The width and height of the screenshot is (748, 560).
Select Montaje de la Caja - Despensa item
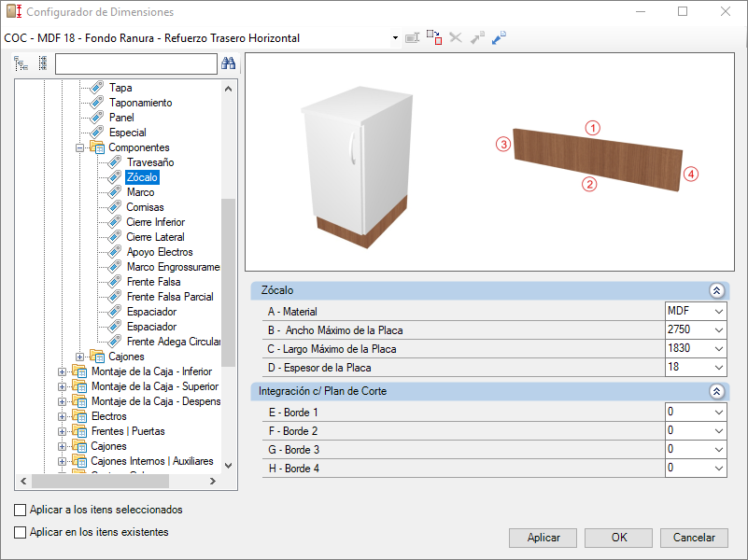pos(156,401)
